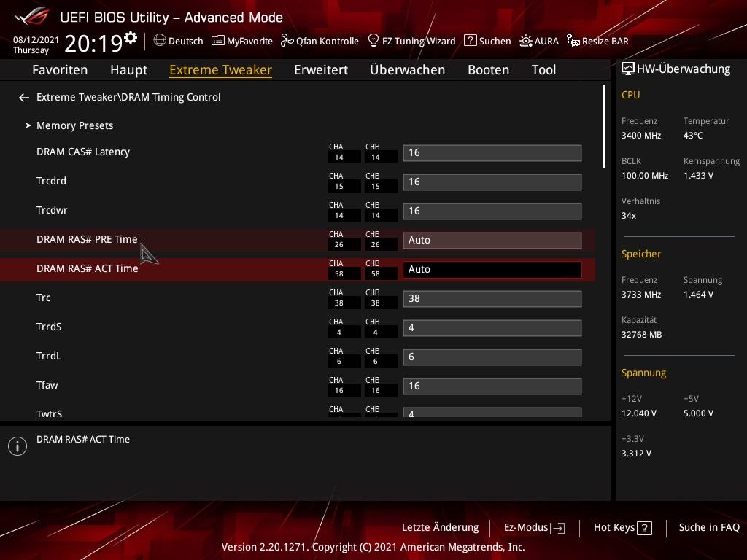Click Kernspannung 1.433 V value
Image resolution: width=747 pixels, height=560 pixels.
698,175
